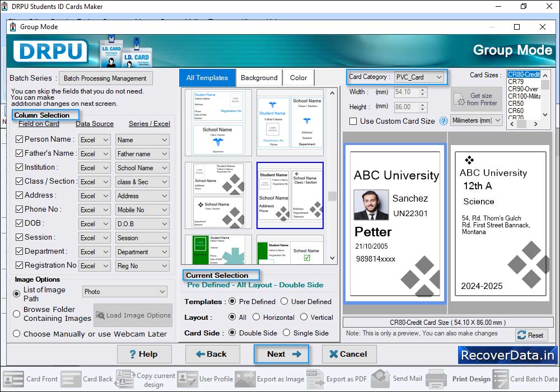Uncheck the Person Name field checkbox
The width and height of the screenshot is (560, 392).
pyautogui.click(x=19, y=139)
